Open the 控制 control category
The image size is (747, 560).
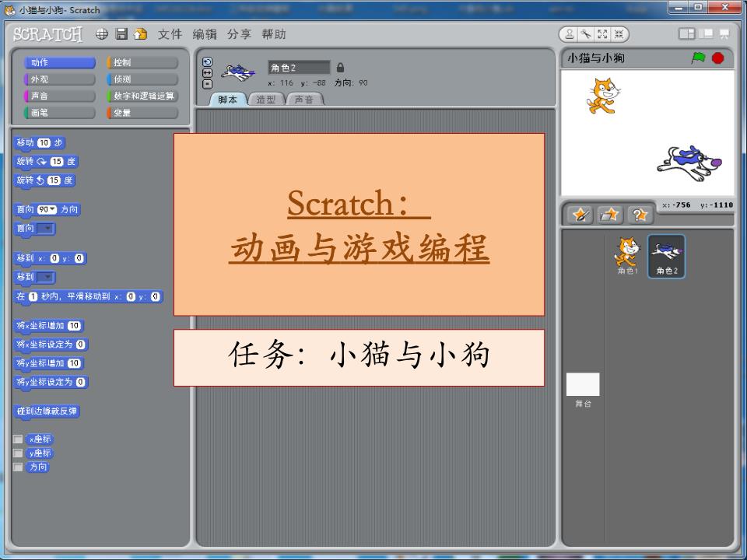coord(142,62)
